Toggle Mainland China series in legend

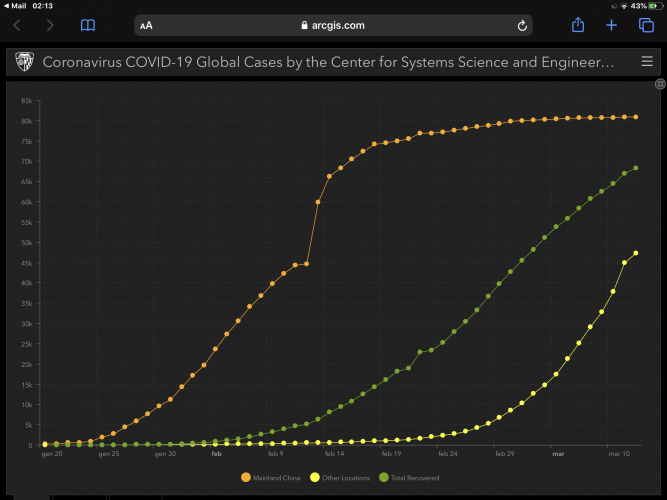(273, 478)
